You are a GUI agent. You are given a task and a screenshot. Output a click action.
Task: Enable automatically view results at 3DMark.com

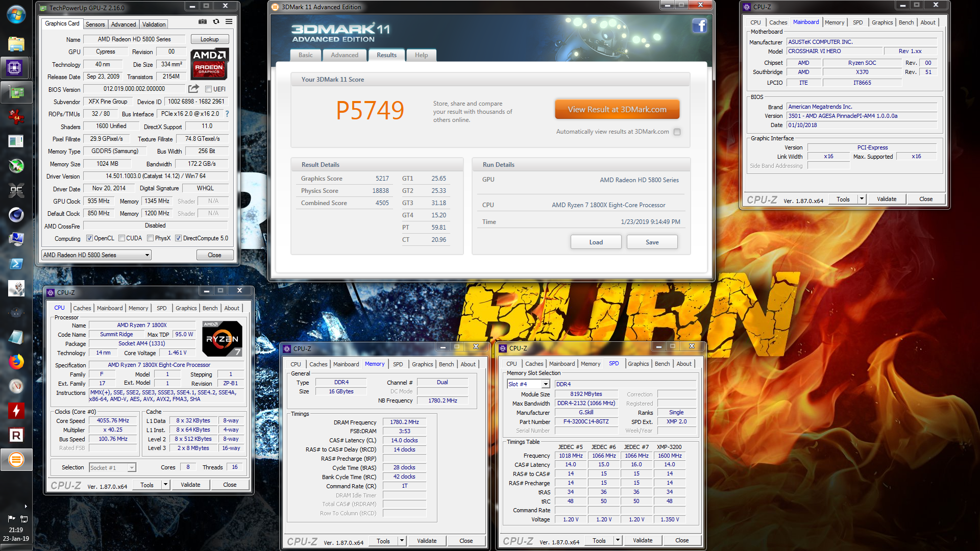pos(677,132)
